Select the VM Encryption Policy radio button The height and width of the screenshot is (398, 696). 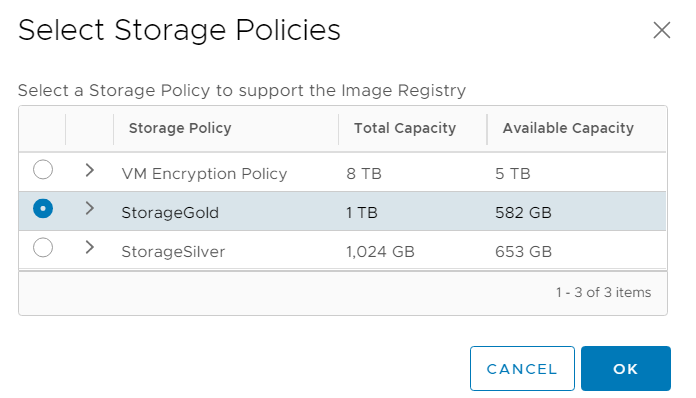pos(43,169)
